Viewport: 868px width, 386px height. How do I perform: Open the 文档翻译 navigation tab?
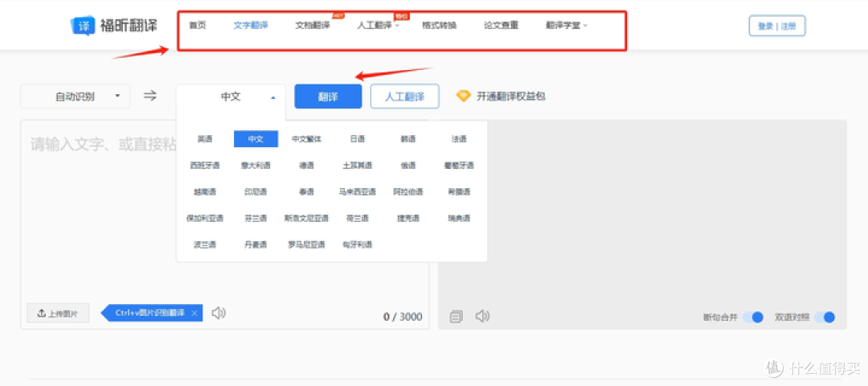click(313, 26)
